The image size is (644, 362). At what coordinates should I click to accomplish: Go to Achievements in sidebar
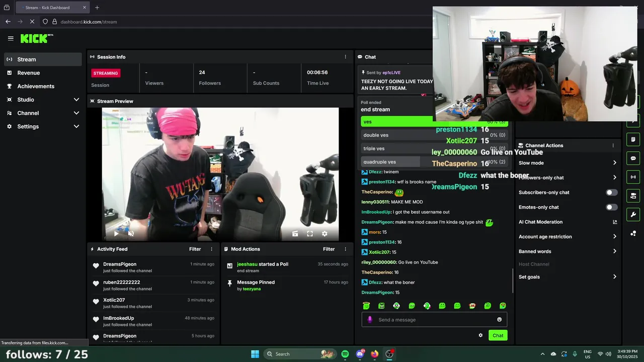tap(42, 86)
